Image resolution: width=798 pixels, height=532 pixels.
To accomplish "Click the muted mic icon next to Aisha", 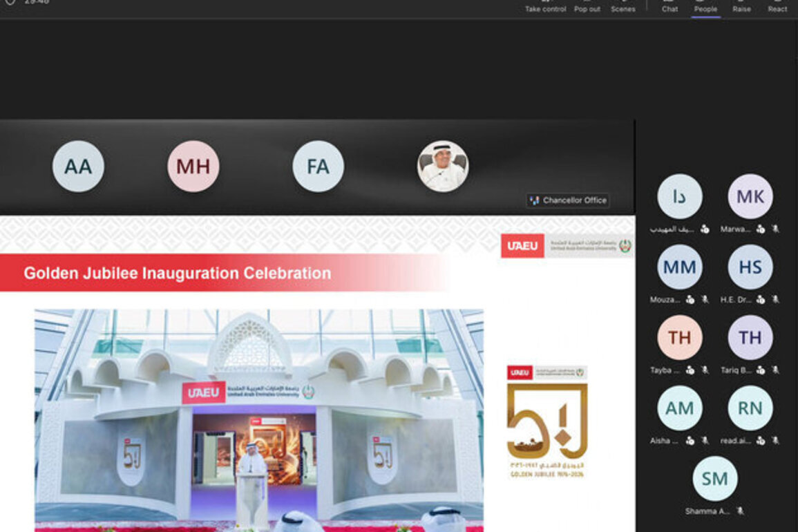I will pyautogui.click(x=705, y=441).
